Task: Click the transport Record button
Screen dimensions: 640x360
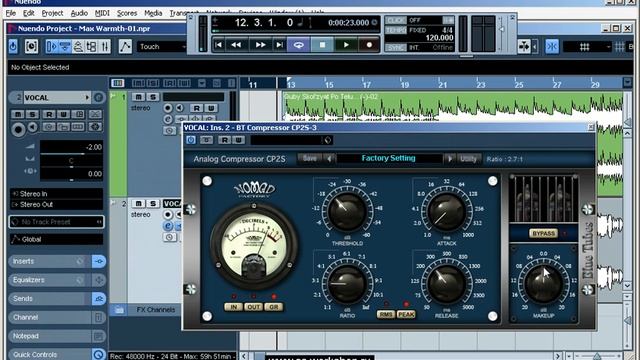Action: [369, 45]
